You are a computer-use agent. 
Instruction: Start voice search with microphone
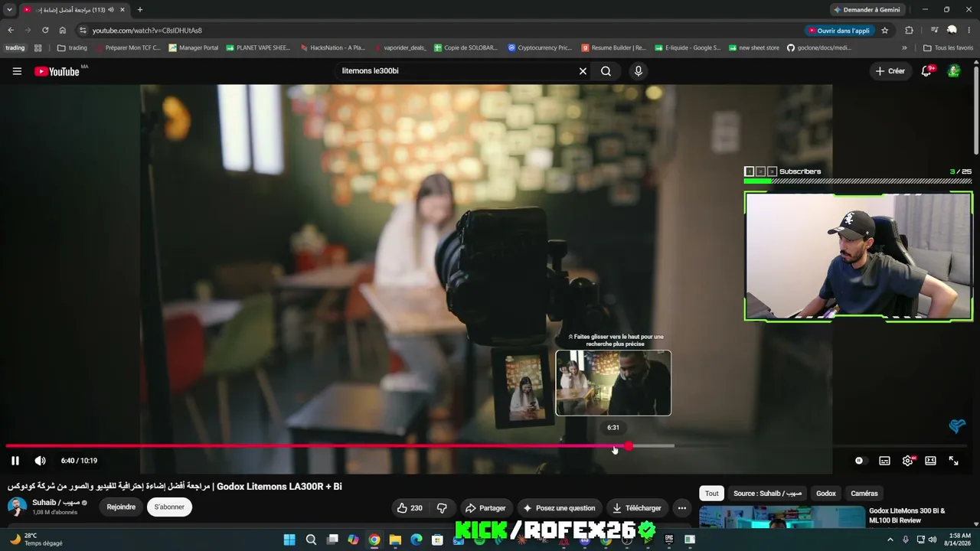(639, 71)
